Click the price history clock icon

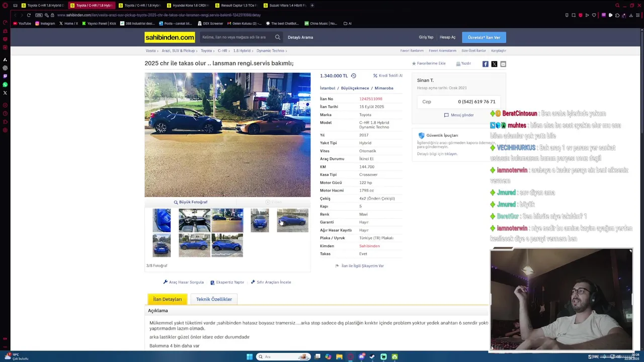coord(353,76)
